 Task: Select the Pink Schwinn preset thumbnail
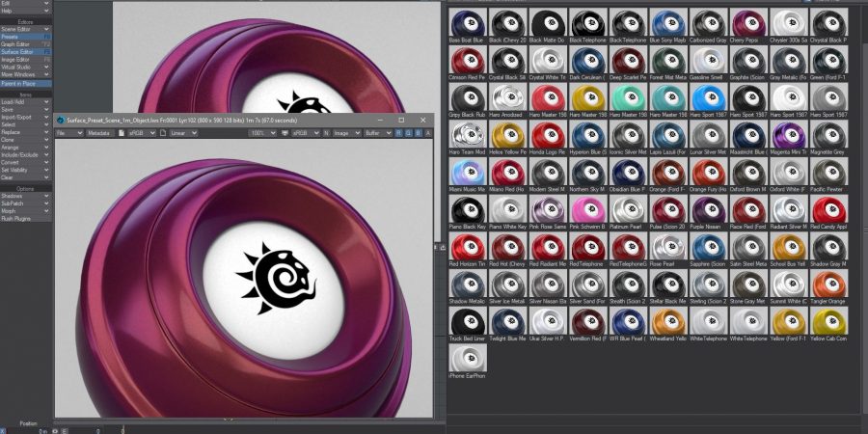click(x=587, y=211)
